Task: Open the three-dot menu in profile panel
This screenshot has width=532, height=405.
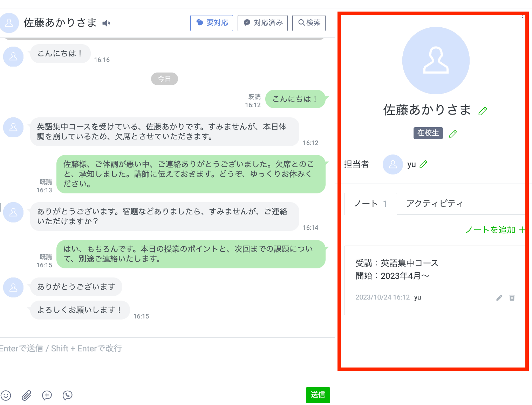Action: tap(523, 16)
